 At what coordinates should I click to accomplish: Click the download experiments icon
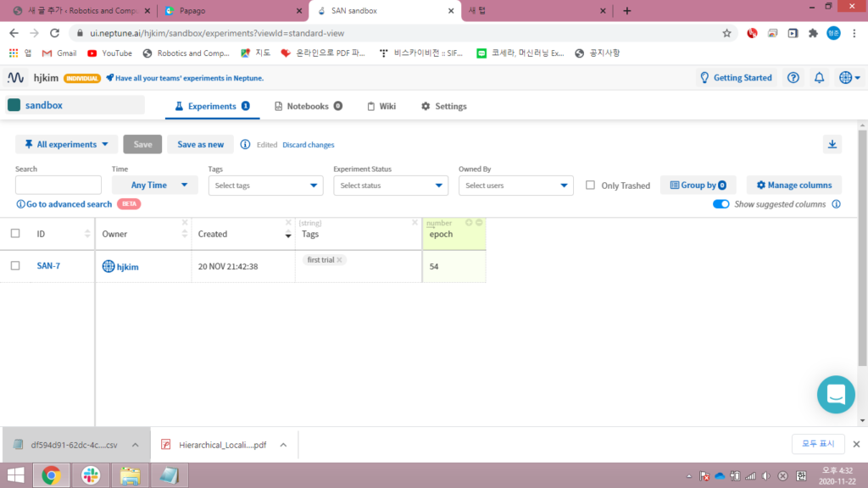tap(832, 144)
